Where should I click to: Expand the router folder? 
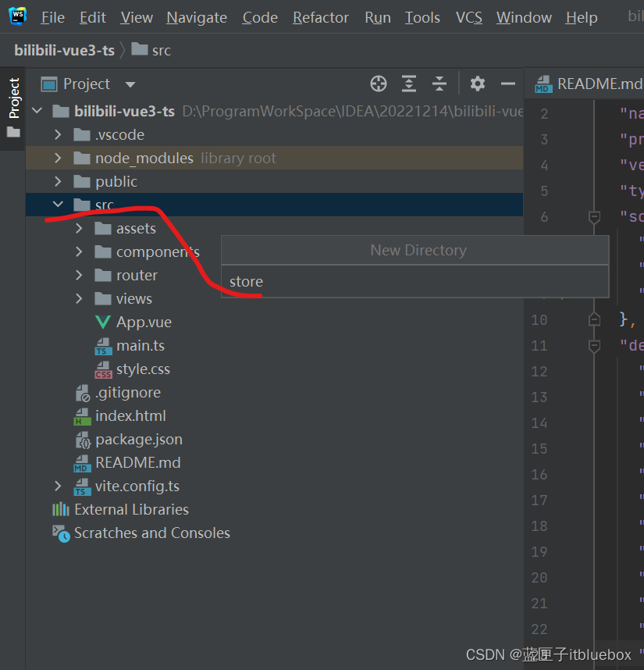tap(79, 275)
